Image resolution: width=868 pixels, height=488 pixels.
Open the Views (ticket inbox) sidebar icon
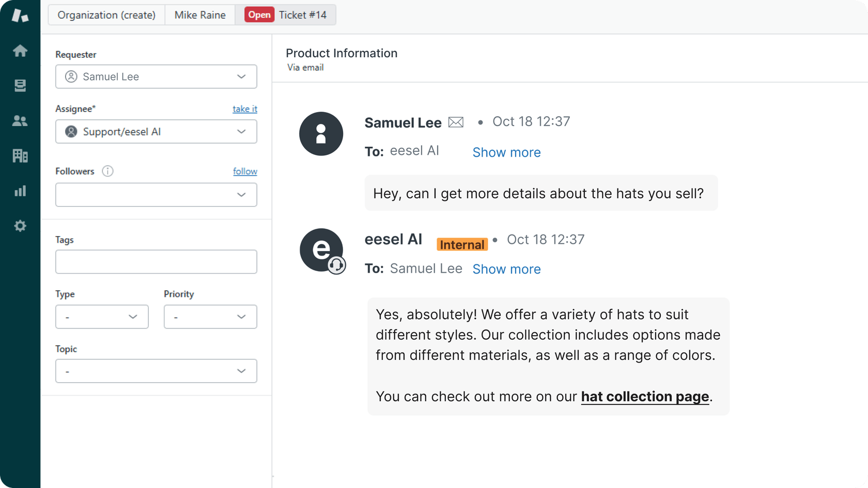coord(20,85)
